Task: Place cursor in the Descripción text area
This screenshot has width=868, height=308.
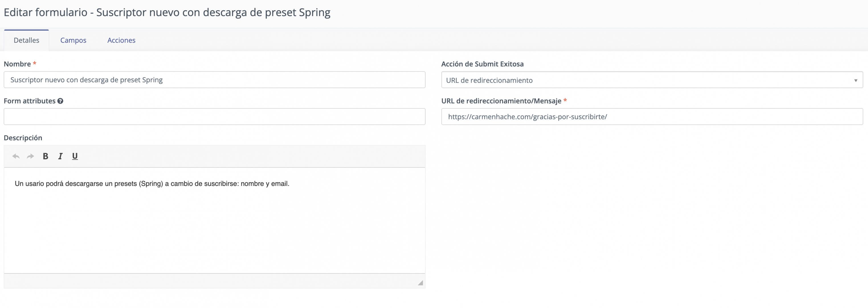Action: (214, 220)
